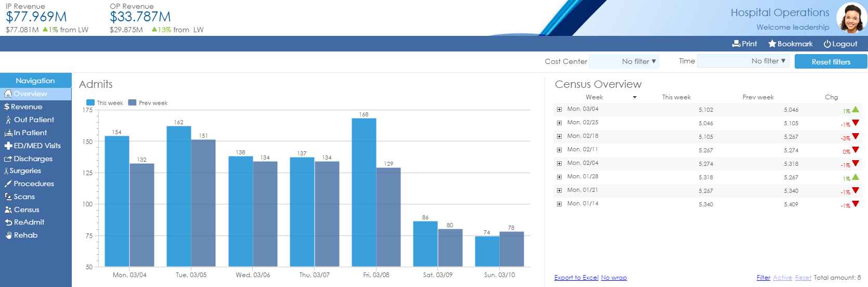Export the census table to Excel

[x=576, y=278]
